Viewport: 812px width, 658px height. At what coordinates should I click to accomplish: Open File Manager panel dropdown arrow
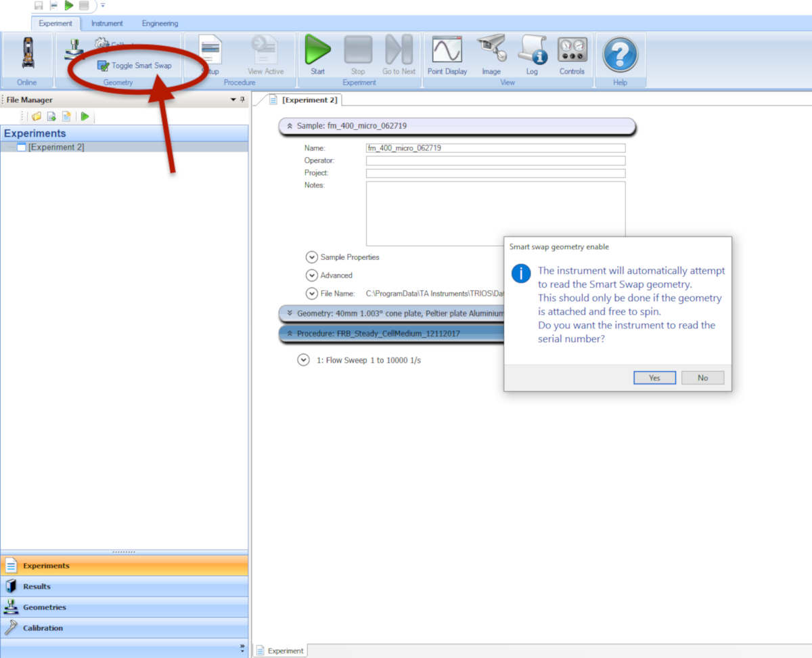click(x=233, y=100)
